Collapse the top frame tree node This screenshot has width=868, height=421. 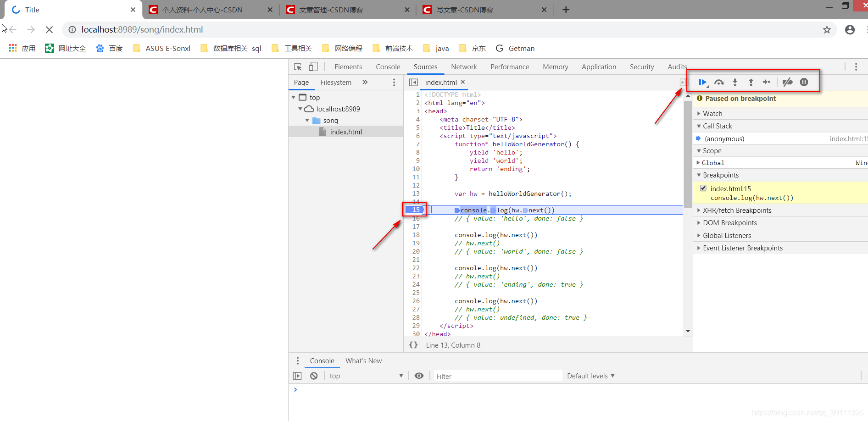click(x=294, y=98)
